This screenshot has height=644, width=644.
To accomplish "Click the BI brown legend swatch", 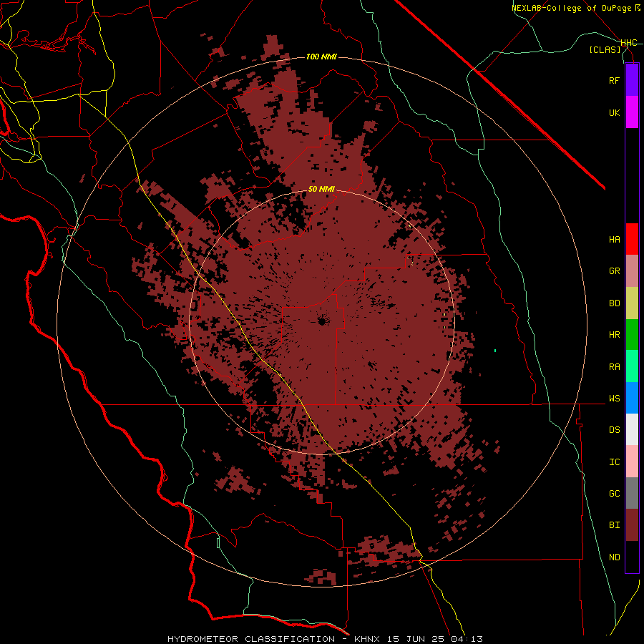I will [x=632, y=525].
